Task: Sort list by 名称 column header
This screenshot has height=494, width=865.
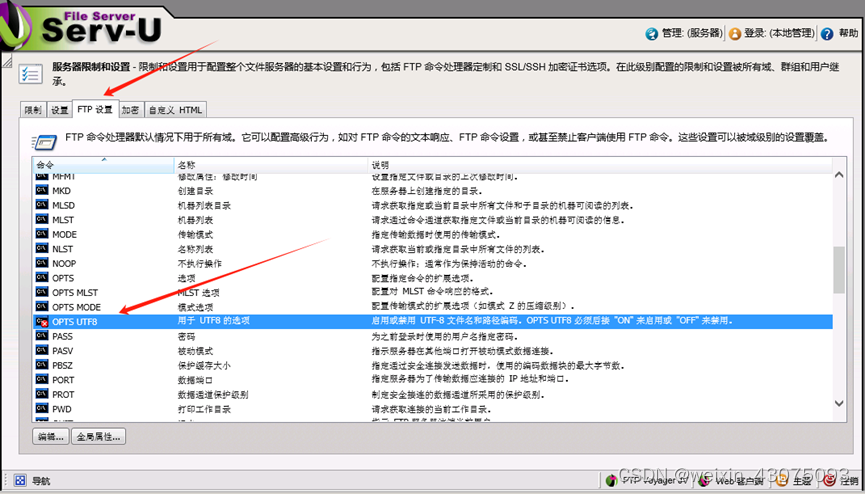Action: pos(271,165)
